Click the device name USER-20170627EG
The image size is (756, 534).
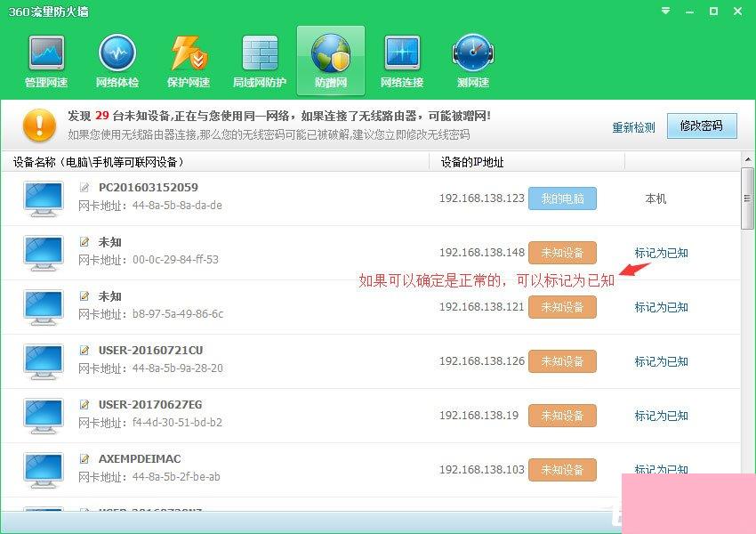coord(150,404)
